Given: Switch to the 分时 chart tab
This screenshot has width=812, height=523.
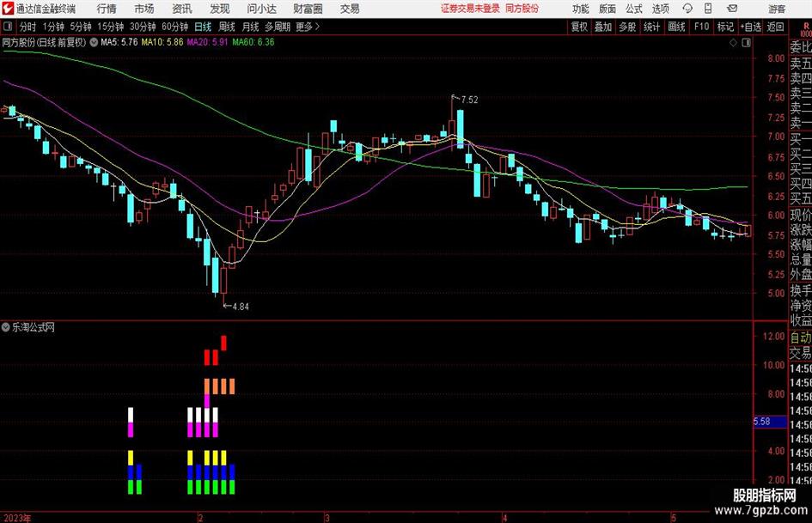Looking at the screenshot, I should (x=28, y=27).
